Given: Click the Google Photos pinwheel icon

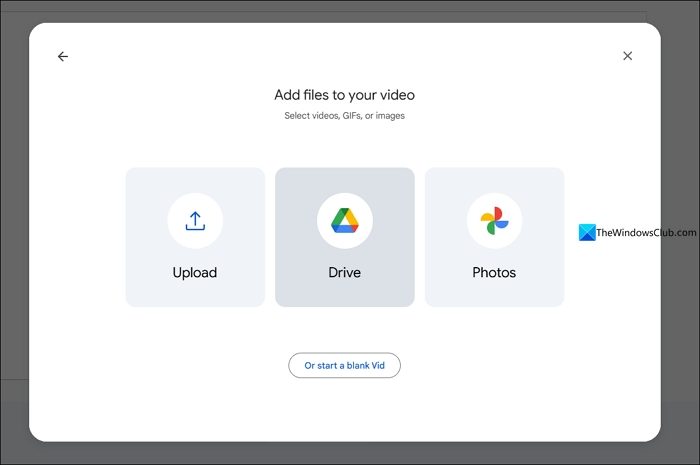Looking at the screenshot, I should 494,220.
